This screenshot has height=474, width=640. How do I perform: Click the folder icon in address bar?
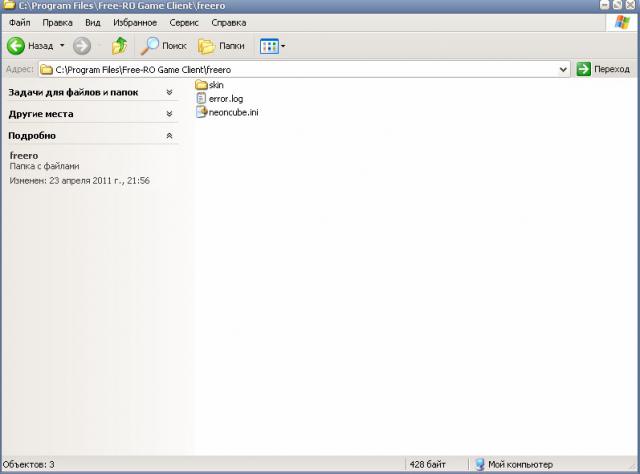47,69
